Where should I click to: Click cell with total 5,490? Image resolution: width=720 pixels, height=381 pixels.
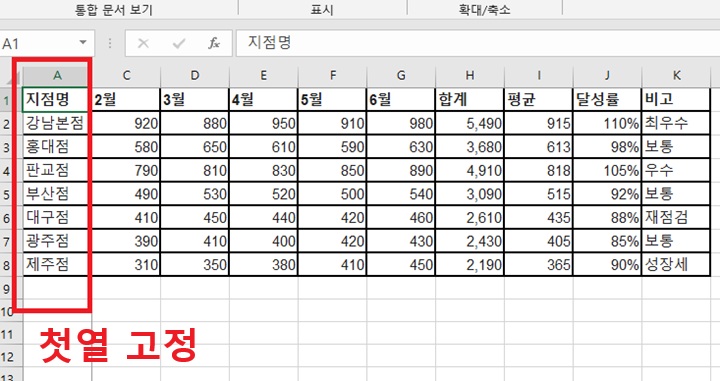pyautogui.click(x=470, y=123)
